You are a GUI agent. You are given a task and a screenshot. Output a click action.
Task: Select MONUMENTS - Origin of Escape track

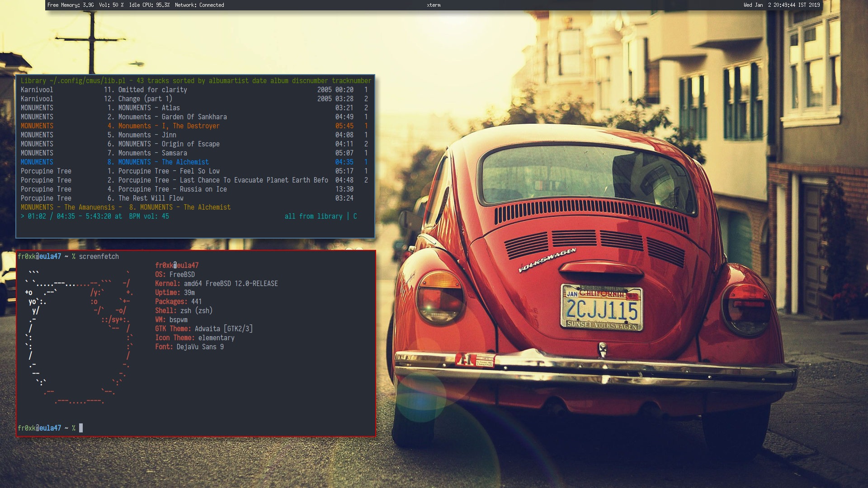(x=168, y=144)
